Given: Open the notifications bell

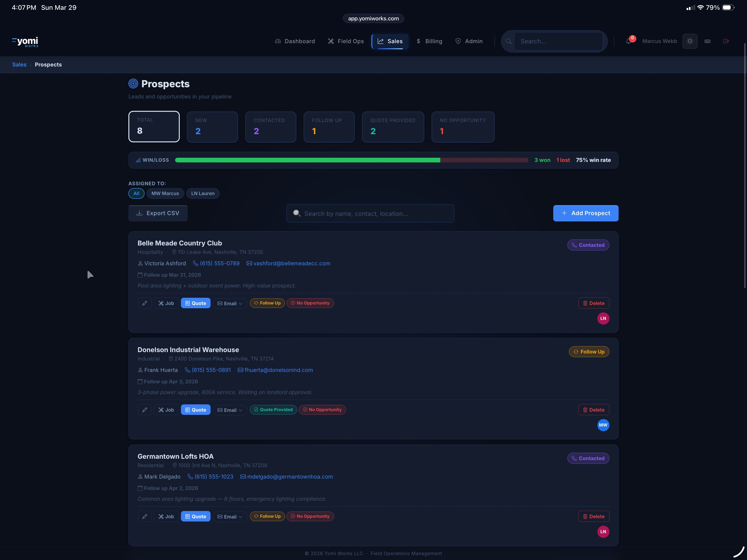Looking at the screenshot, I should (628, 41).
